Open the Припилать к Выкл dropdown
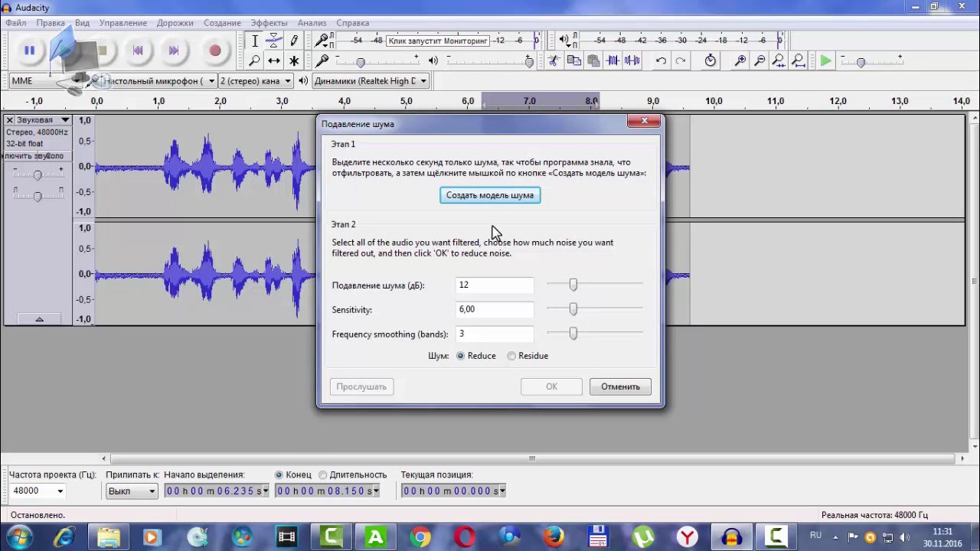 (x=132, y=491)
